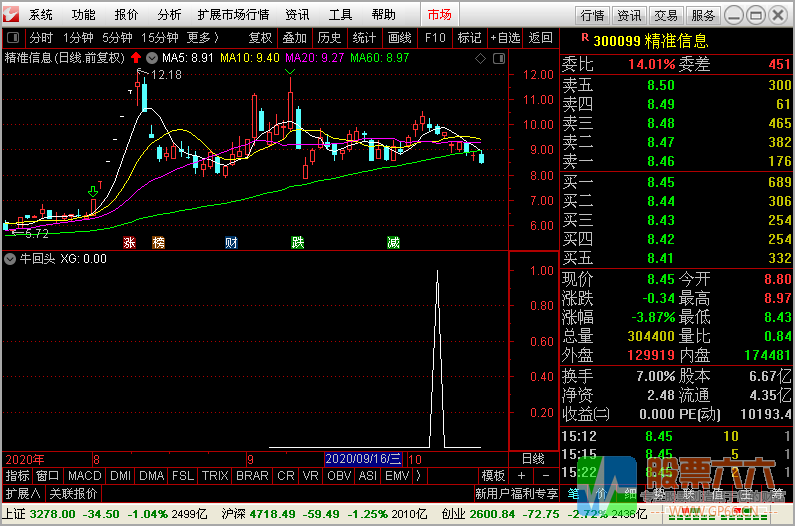The image size is (795, 526).
Task: Click the 榜 event marker
Action: tap(159, 242)
